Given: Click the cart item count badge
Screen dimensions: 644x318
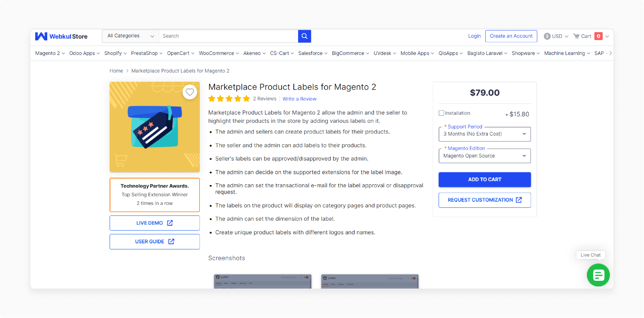Looking at the screenshot, I should click(x=598, y=36).
